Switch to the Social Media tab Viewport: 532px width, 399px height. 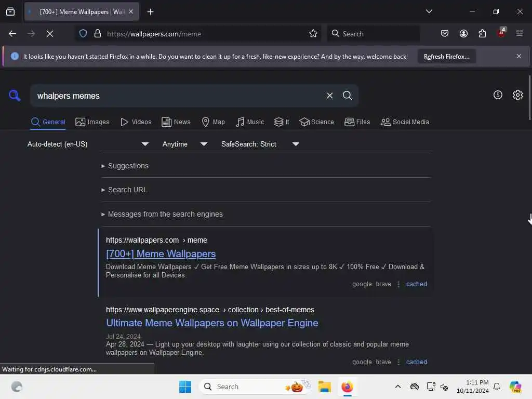(405, 122)
